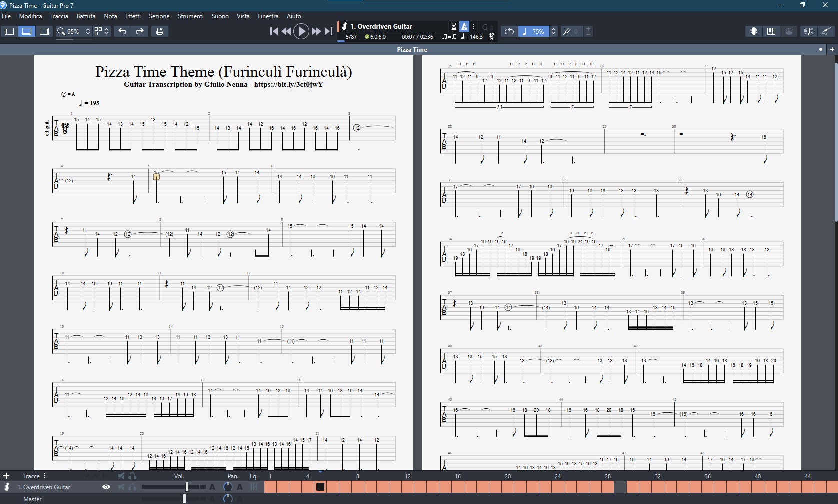Open the page layout view dropdown

(102, 31)
